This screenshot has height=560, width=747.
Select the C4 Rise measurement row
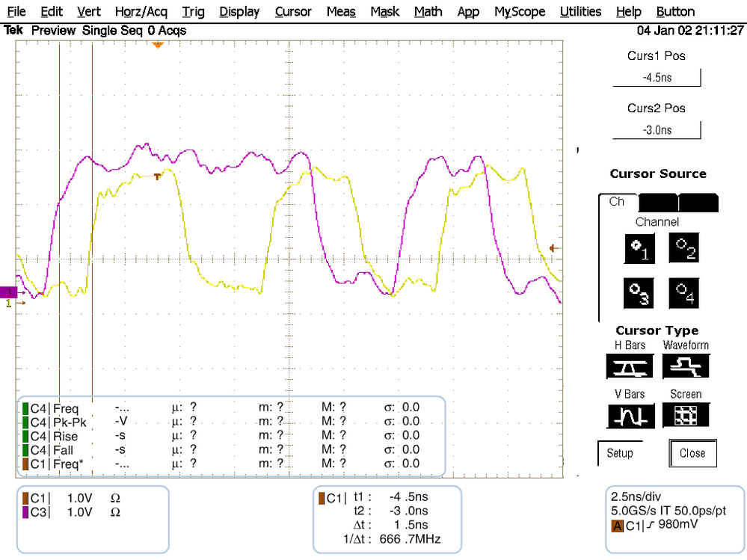(221, 436)
